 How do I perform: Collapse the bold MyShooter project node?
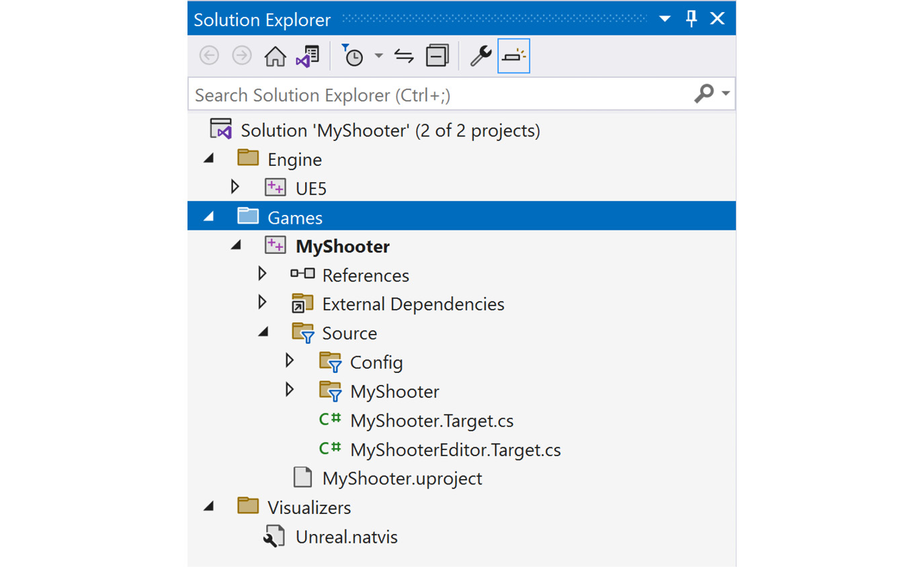click(x=237, y=246)
